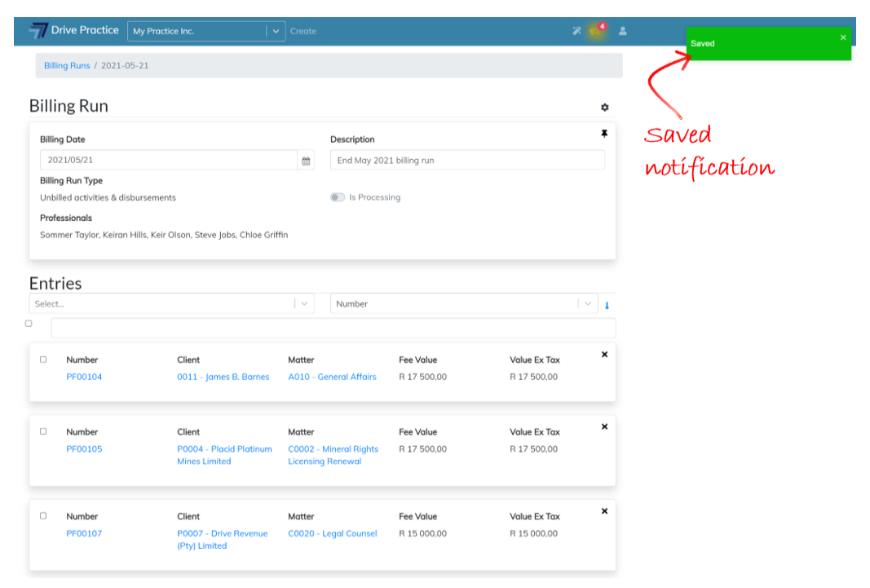
Task: Expand the My Practice Inc. dropdown
Action: coord(276,31)
